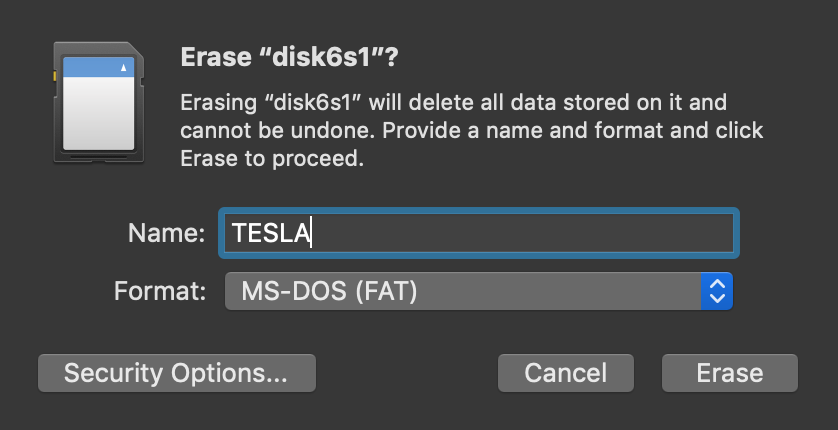Click the TESLA text in Name field
Screen dimensions: 838x430
(271, 233)
